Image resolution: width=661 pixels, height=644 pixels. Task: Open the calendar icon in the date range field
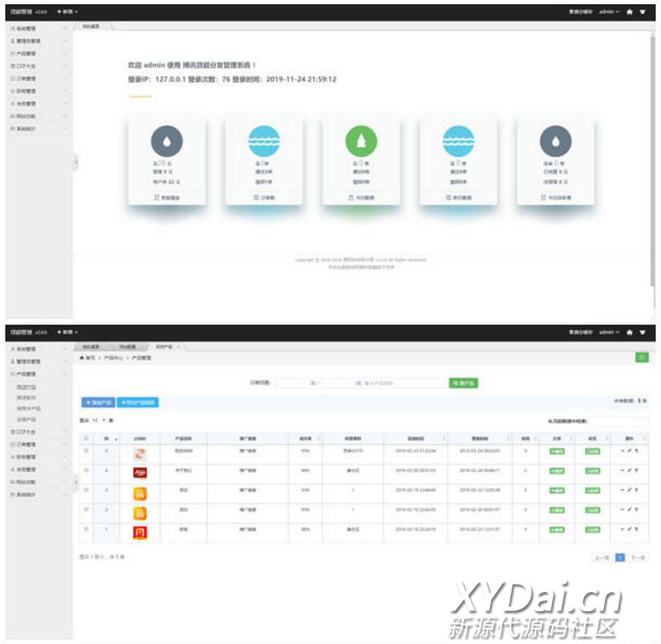[x=313, y=383]
